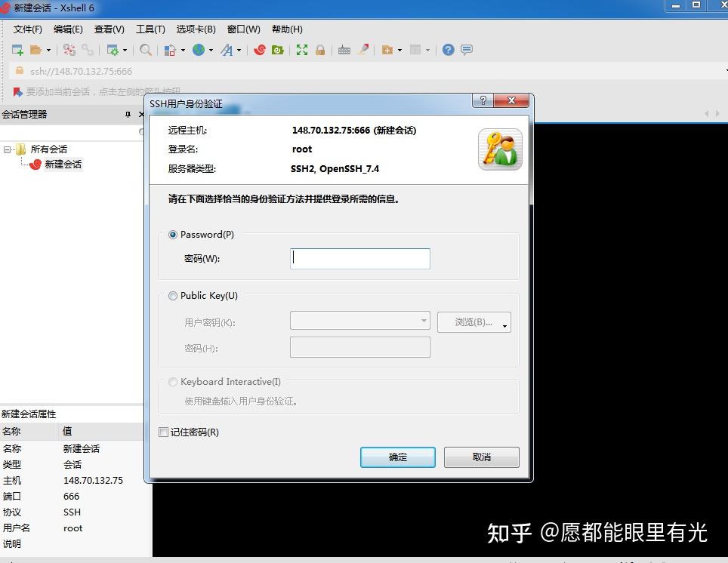The height and width of the screenshot is (563, 728).
Task: Launch Xftp with the red swirl icon
Action: click(260, 50)
